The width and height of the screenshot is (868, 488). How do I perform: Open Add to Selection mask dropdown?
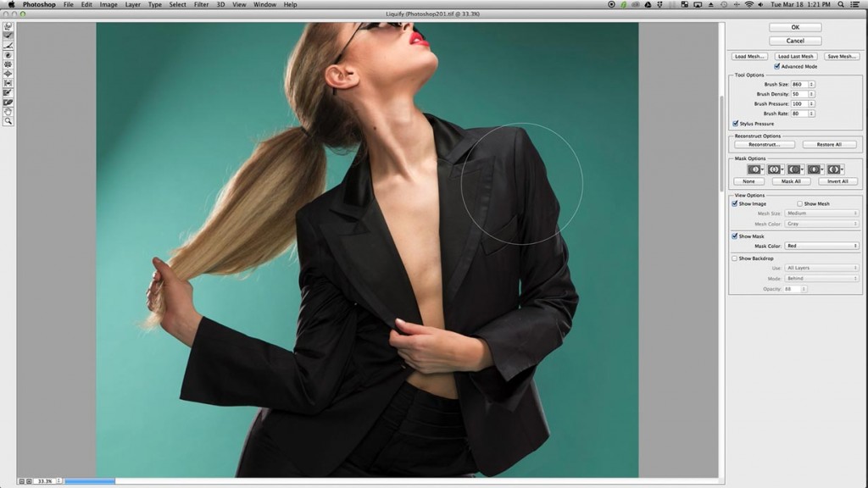tap(775, 169)
